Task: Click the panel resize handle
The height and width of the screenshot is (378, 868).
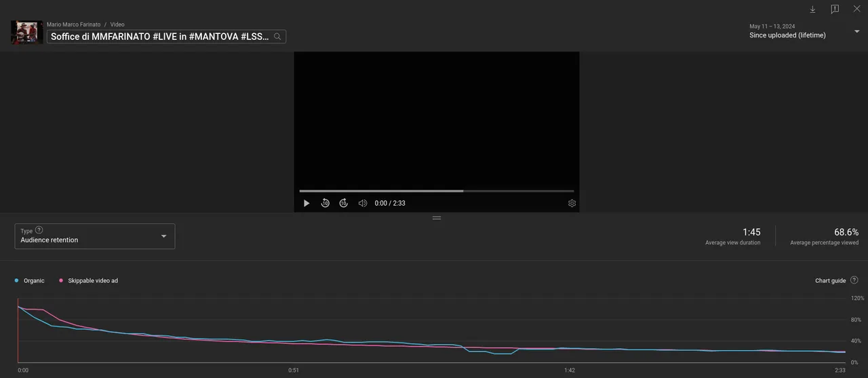Action: [437, 218]
